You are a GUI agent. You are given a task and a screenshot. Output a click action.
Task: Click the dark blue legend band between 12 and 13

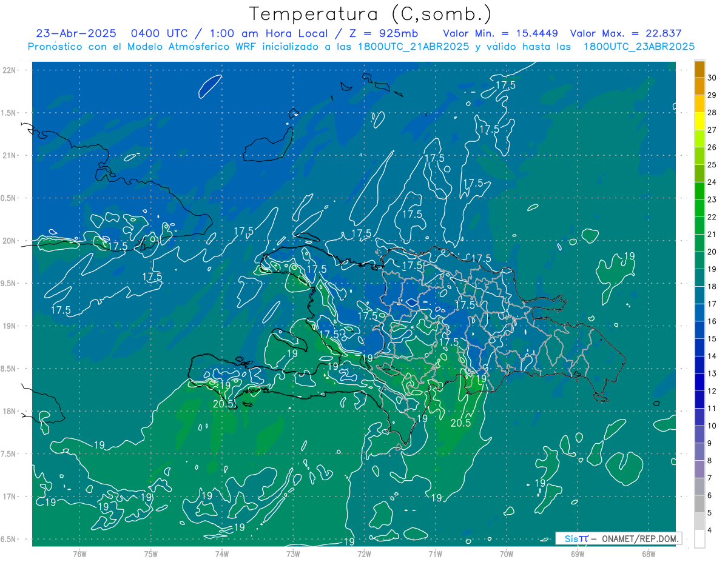(x=699, y=382)
